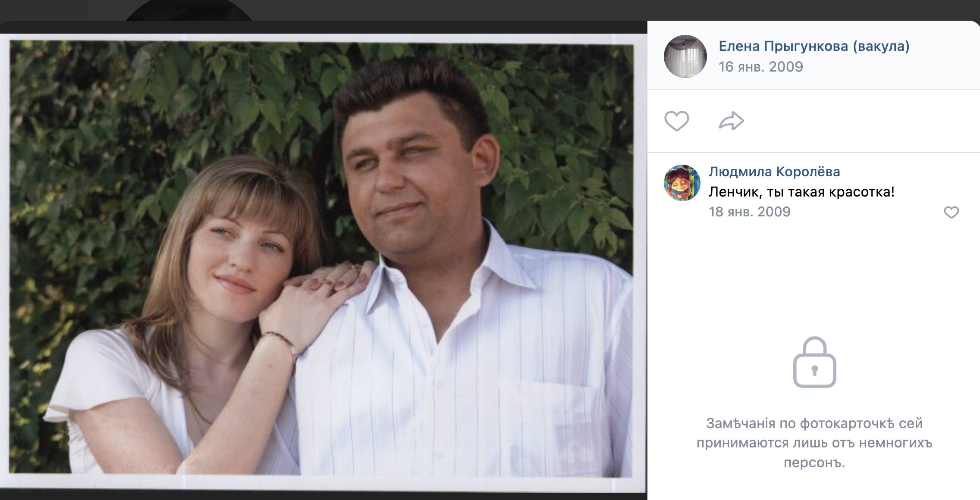Like the photo with the heart icon
980x500 pixels.
[x=676, y=121]
